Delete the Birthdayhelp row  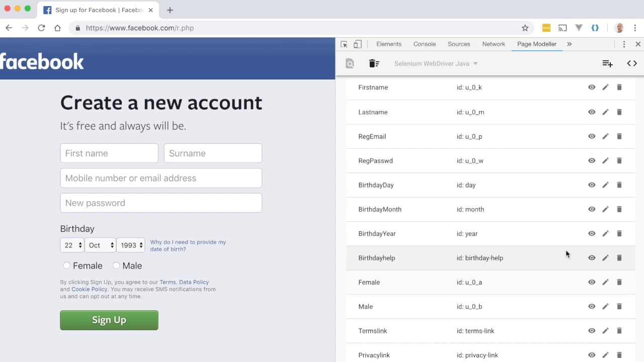point(619,258)
